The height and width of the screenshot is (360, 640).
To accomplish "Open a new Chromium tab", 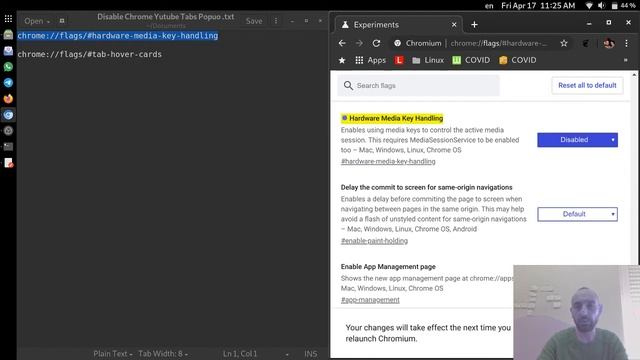I will pos(474,24).
